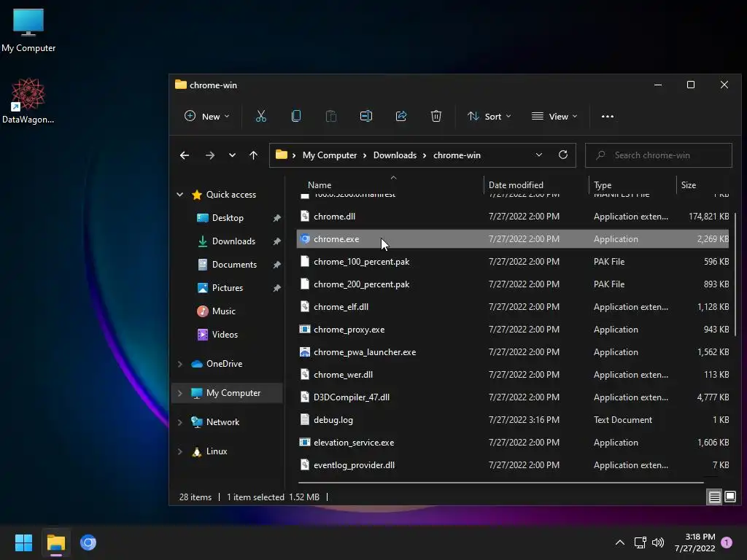Viewport: 747px width, 560px height.
Task: Select chrome_100_percent.pak file
Action: 513,262
